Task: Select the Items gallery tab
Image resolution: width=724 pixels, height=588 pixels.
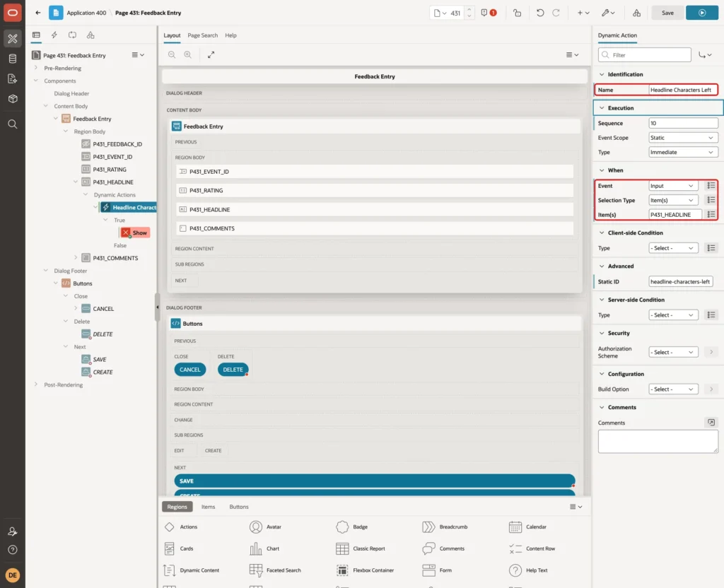Action: [x=209, y=507]
